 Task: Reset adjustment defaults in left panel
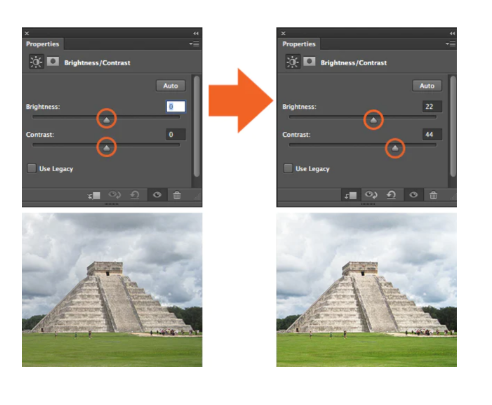(135, 195)
